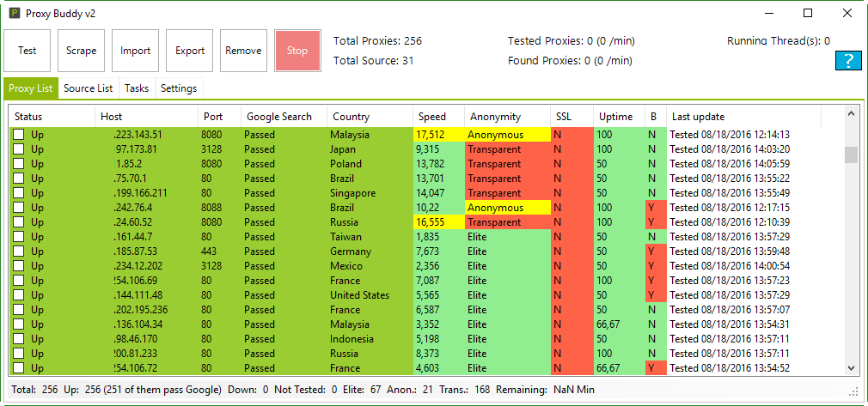Click the Proxy Buddy app icon in title bar
868x406 pixels.
pyautogui.click(x=15, y=13)
